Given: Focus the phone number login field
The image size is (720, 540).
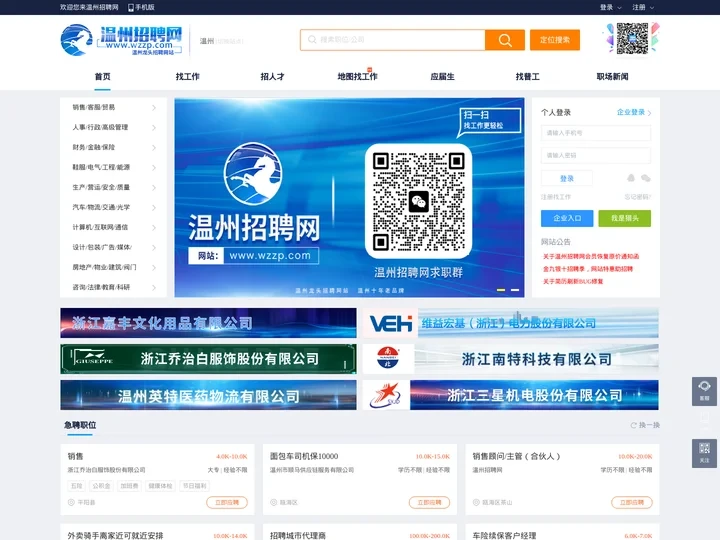Looking at the screenshot, I should point(596,133).
